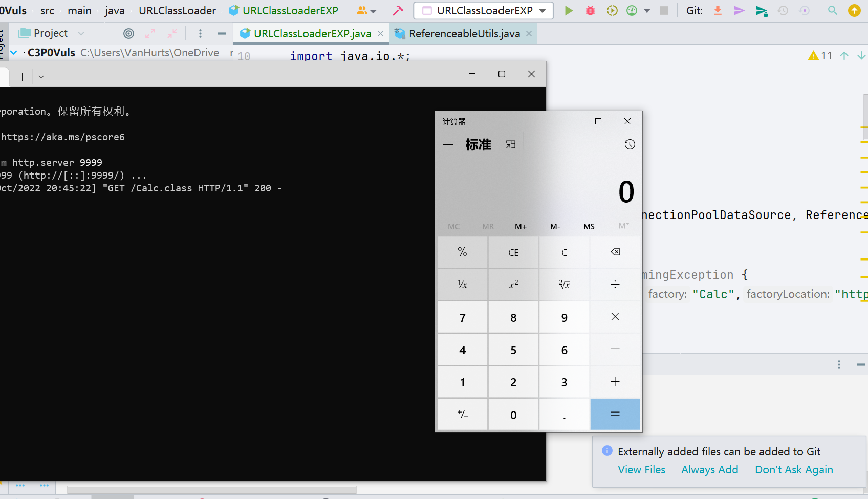Update project via the Git pull arrow icon
The width and height of the screenshot is (868, 499).
click(718, 10)
